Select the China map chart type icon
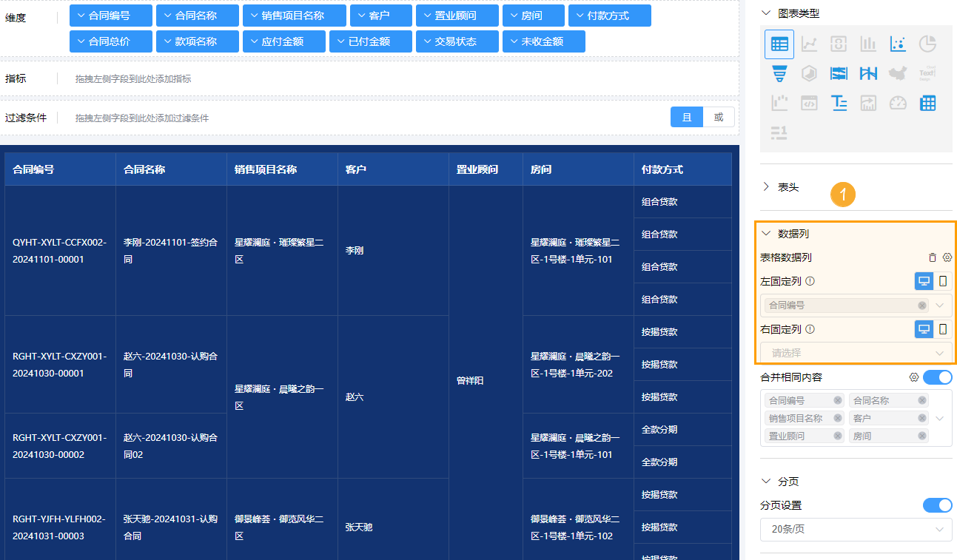The height and width of the screenshot is (560, 957). pyautogui.click(x=898, y=73)
